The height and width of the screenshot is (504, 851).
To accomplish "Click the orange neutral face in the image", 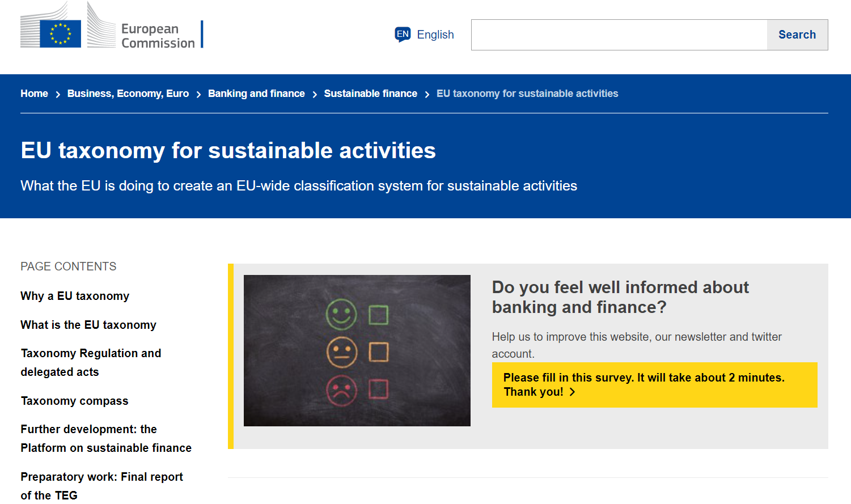I will pyautogui.click(x=342, y=352).
